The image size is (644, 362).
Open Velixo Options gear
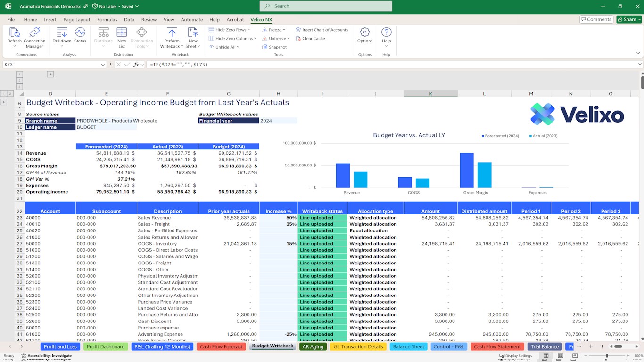tap(364, 33)
